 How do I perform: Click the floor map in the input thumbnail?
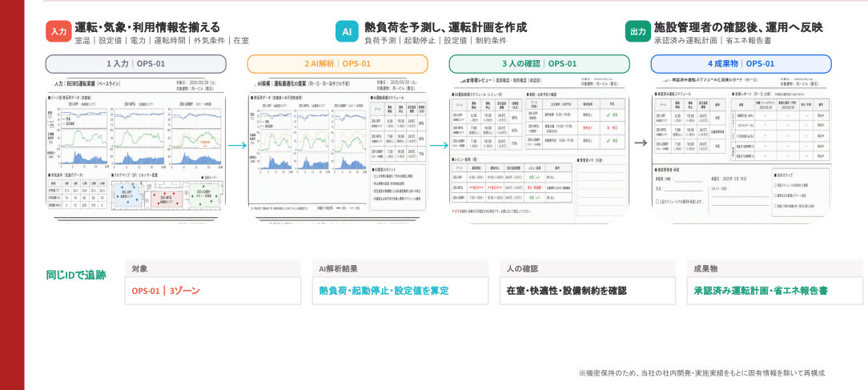(x=167, y=195)
